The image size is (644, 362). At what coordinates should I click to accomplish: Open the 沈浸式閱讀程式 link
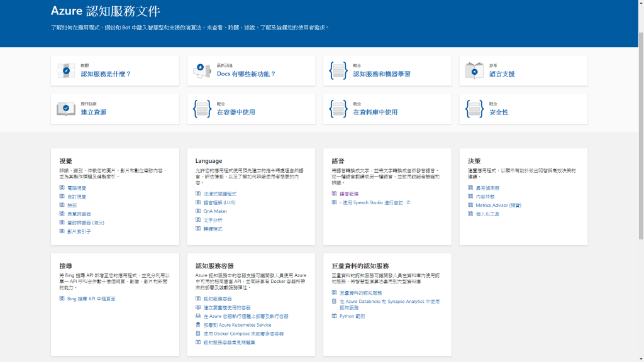point(220,194)
